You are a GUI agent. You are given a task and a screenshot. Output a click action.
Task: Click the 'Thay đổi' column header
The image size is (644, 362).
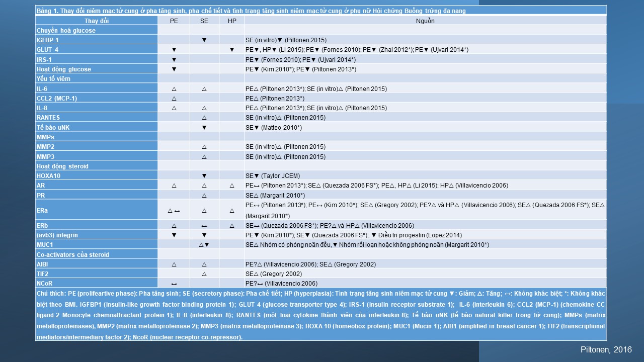pos(96,21)
